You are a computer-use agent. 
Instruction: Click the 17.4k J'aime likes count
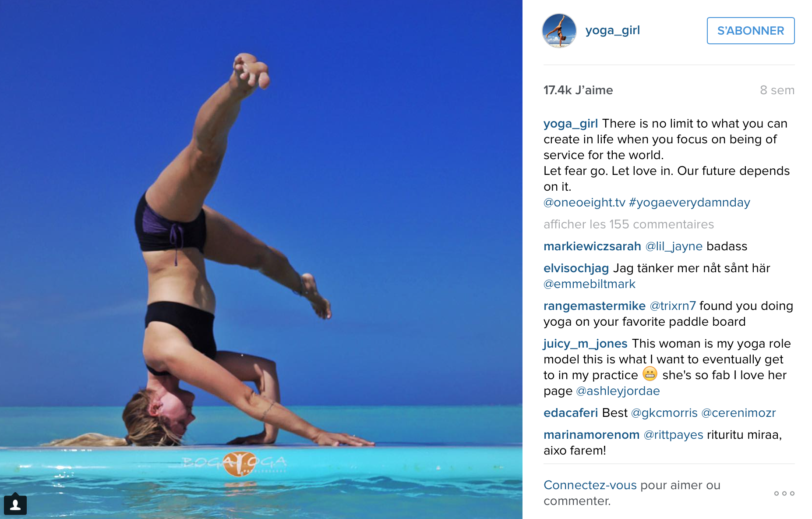click(x=578, y=90)
